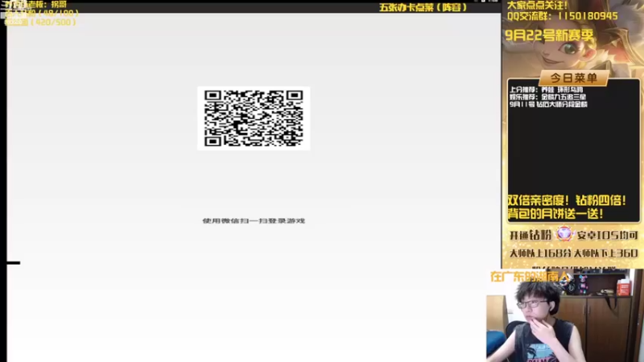Click the (420/500) progress counter text
Image resolution: width=644 pixels, height=362 pixels.
tap(54, 23)
